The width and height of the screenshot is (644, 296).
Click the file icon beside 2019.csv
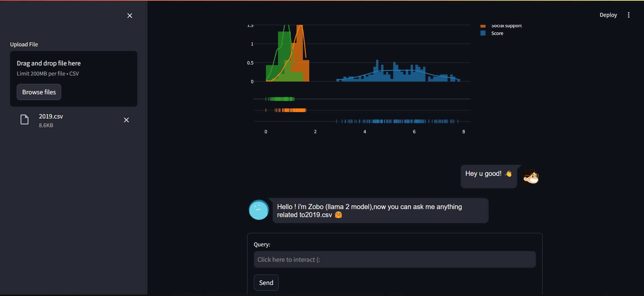click(25, 119)
